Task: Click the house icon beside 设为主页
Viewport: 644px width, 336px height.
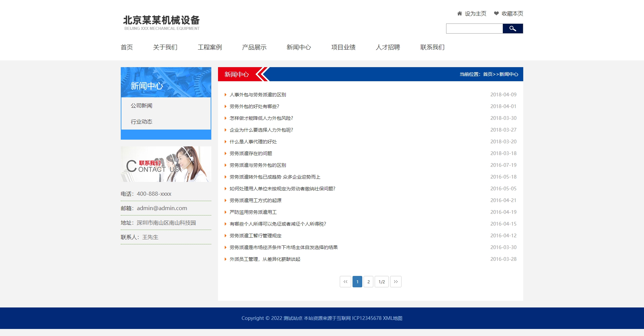Action: coord(460,13)
